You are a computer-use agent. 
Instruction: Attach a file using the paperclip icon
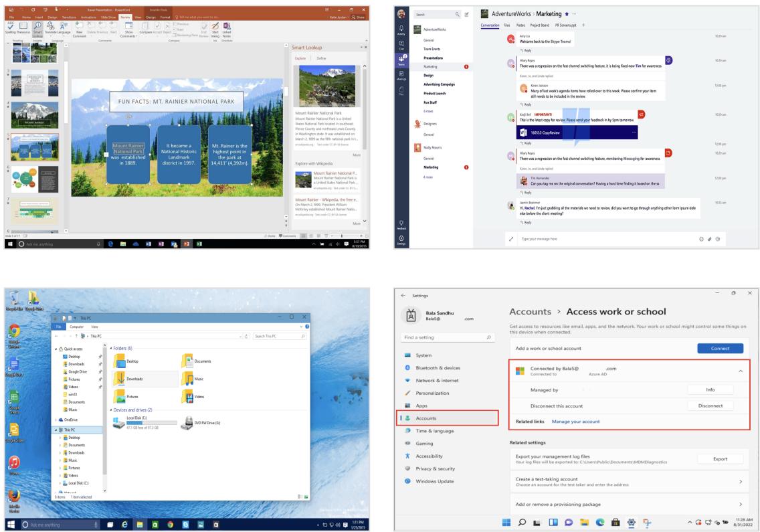[x=710, y=238]
